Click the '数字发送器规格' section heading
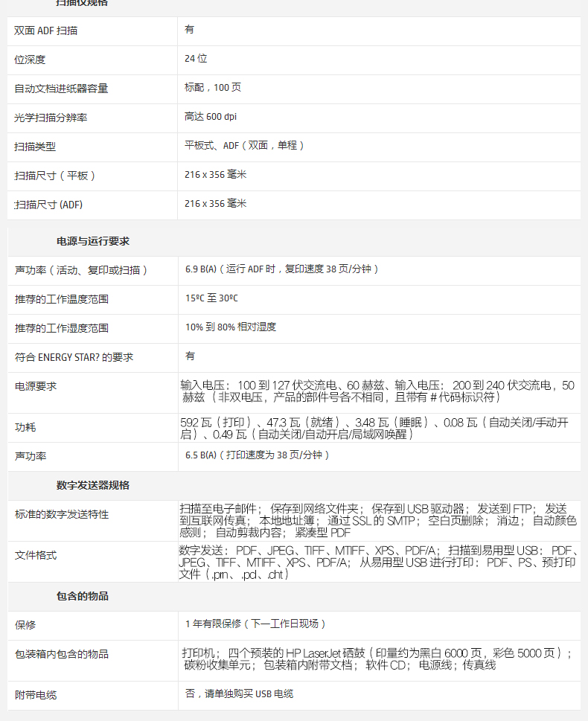Screen dimensions: 588x721 pyautogui.click(x=93, y=486)
